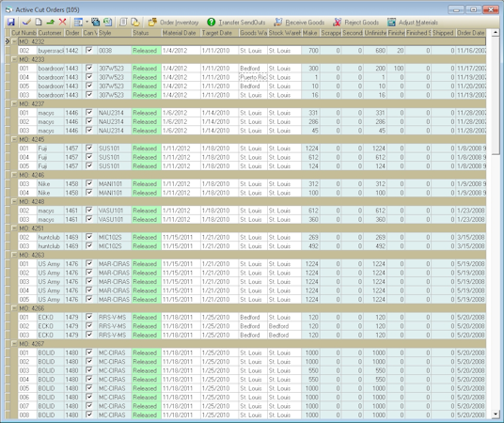Viewport: 504px width, 423px height.
Task: Click the column pages icon in toolbar
Action: point(123,23)
